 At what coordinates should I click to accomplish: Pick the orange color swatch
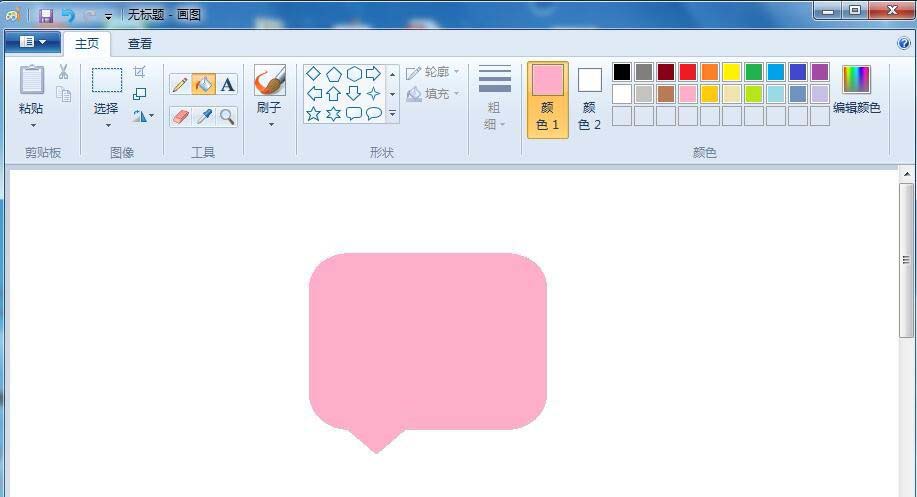coord(709,72)
